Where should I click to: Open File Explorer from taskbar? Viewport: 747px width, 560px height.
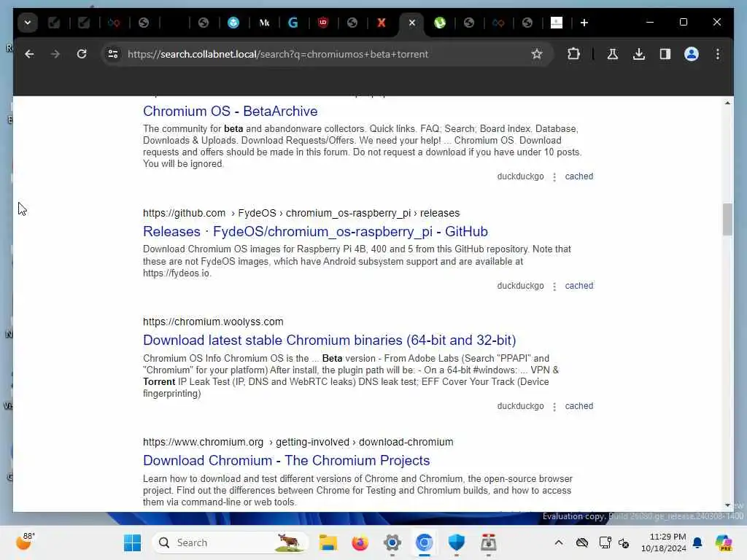[328, 542]
